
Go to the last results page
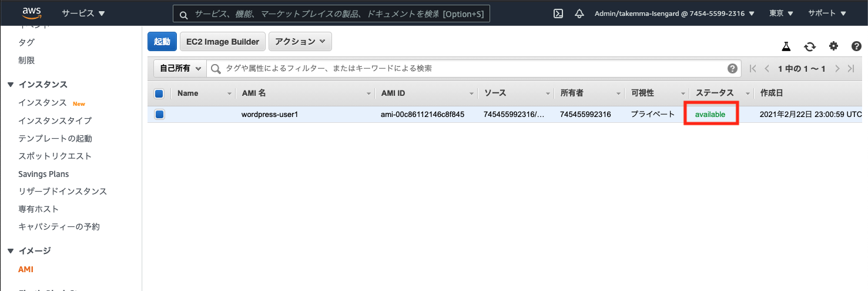tap(851, 69)
